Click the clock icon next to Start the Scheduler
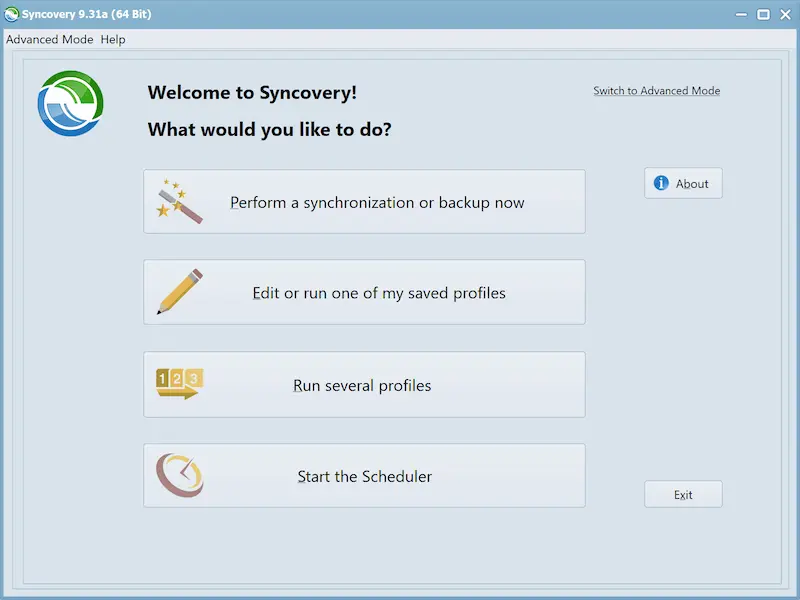800x600 pixels. [x=178, y=476]
